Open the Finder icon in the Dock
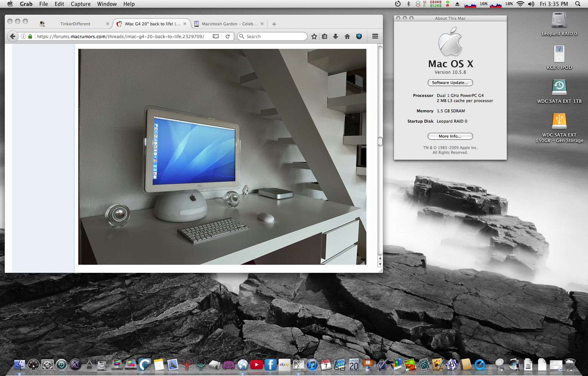This screenshot has width=588, height=376. 19,365
